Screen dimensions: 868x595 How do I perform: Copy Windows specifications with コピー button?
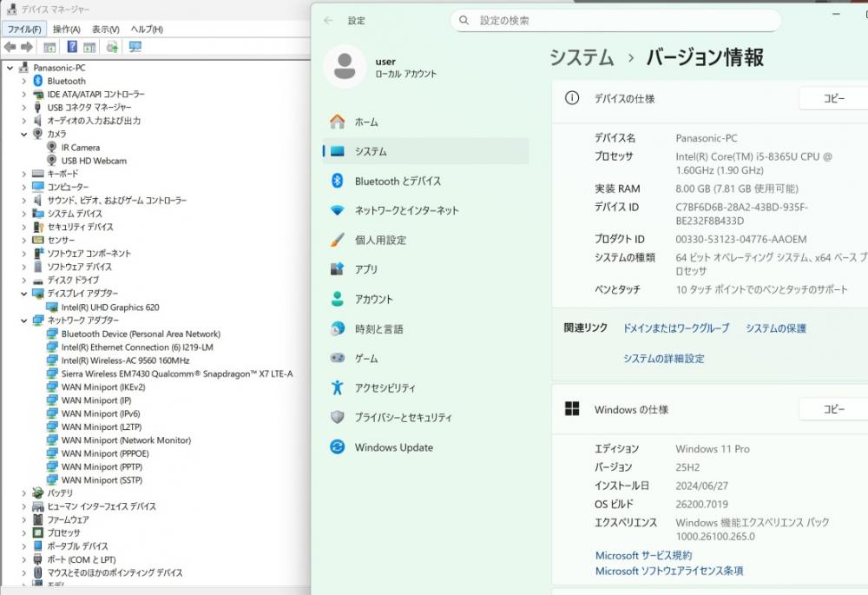[x=833, y=409]
